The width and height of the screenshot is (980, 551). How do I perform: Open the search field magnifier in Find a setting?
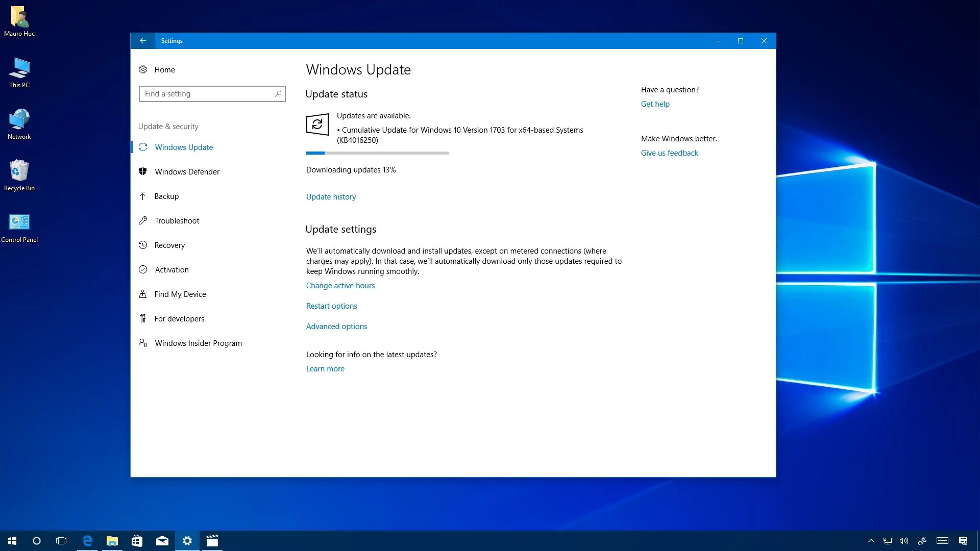[x=278, y=94]
